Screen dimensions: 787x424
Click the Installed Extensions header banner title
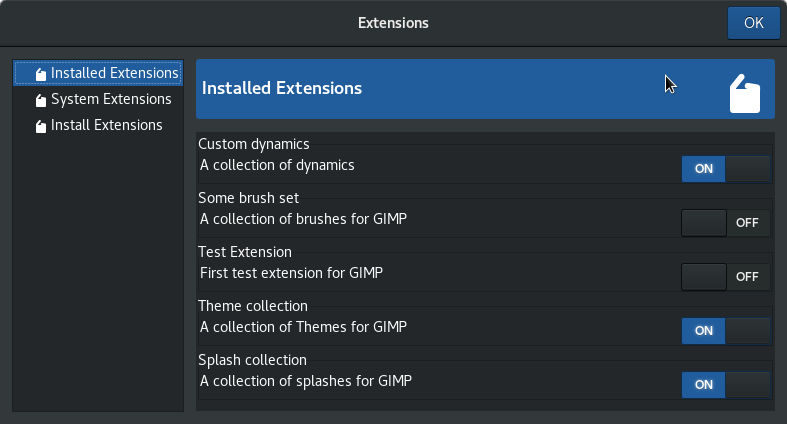click(282, 88)
